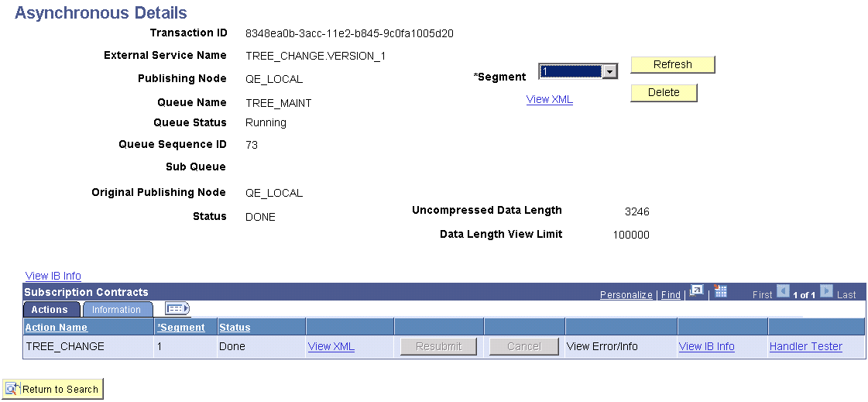This screenshot has width=868, height=402.
Task: Switch to the Actions tab
Action: [50, 310]
